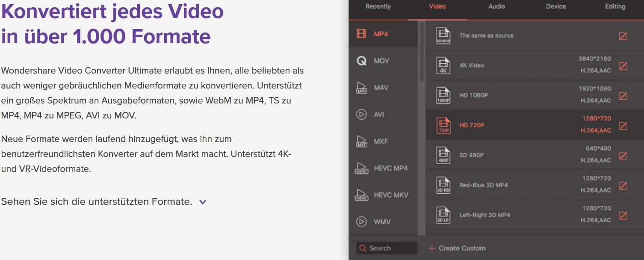Screen dimensions: 644x260
Task: Choose the 'HD 720P' preset text
Action: (472, 125)
